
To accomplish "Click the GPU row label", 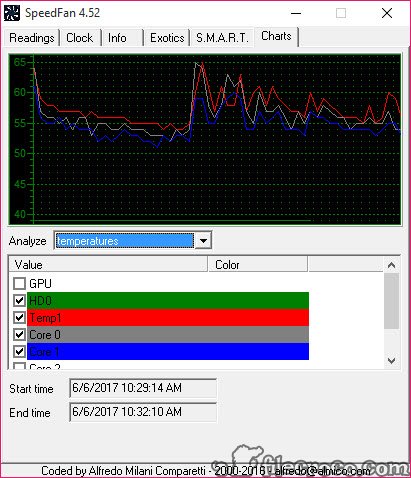I will tap(40, 284).
